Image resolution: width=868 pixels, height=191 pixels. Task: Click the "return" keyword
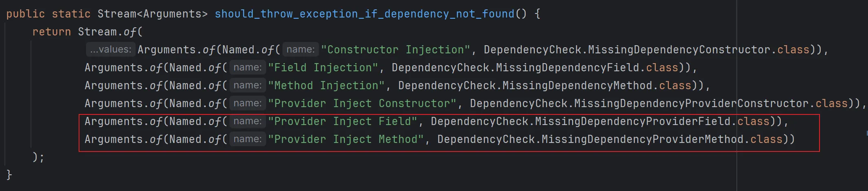[x=51, y=32]
